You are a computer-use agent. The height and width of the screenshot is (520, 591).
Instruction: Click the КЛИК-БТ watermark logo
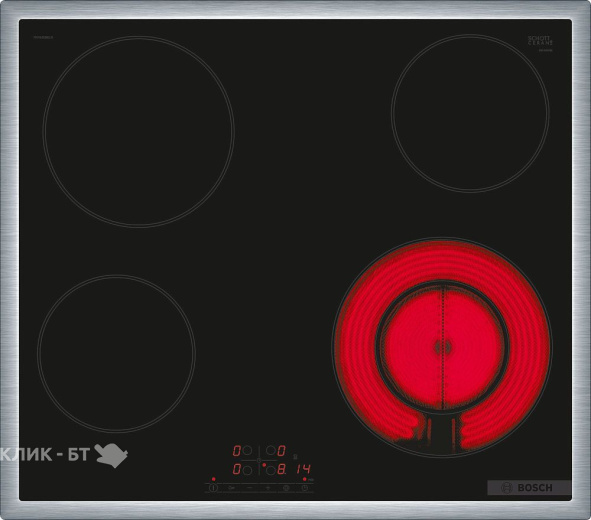(63, 455)
